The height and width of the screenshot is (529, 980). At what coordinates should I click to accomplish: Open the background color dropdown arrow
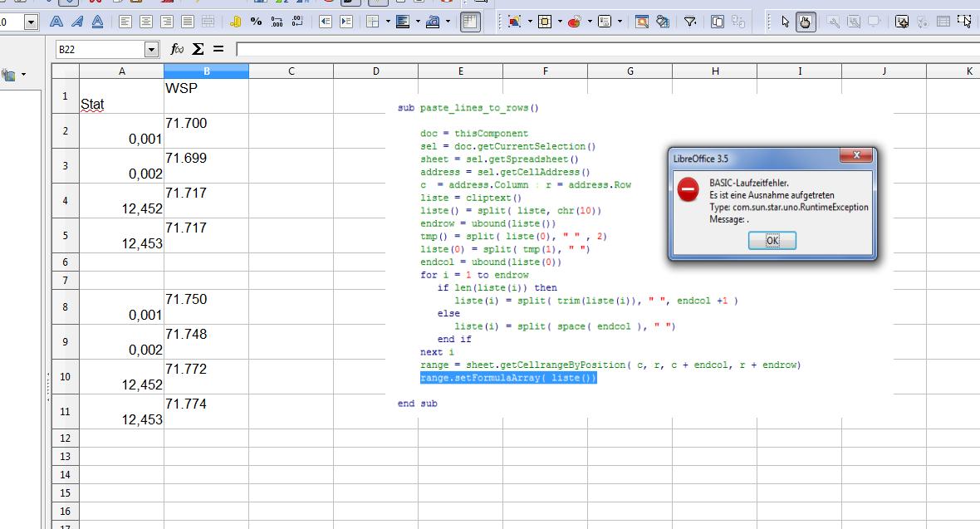point(418,22)
